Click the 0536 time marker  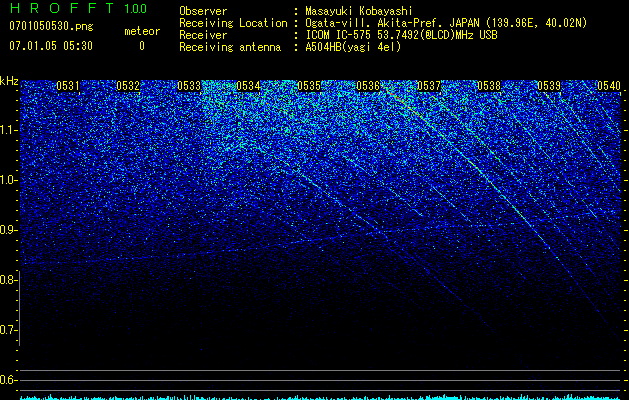368,86
